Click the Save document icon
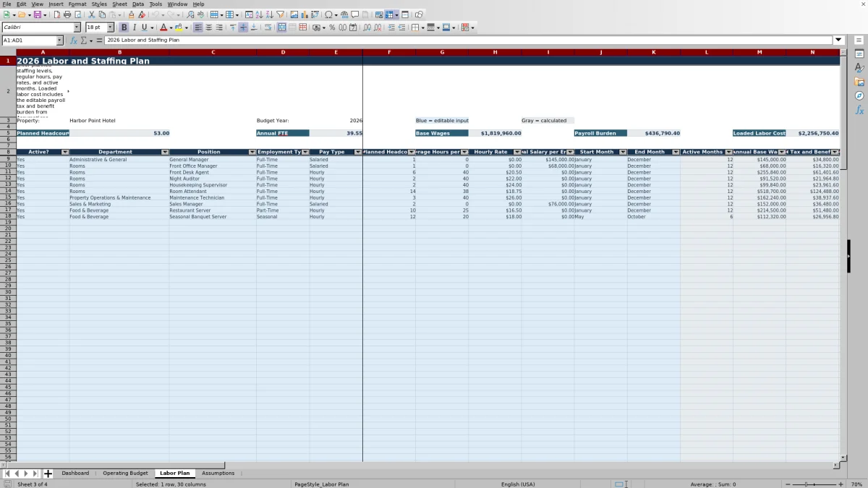The height and width of the screenshot is (488, 868). point(37,14)
